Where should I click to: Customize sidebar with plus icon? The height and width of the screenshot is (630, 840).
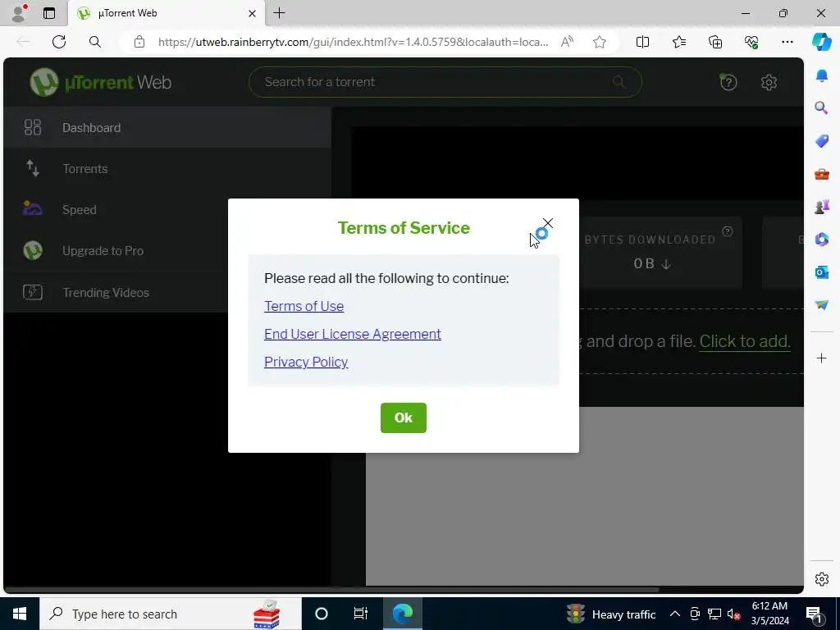pos(821,358)
